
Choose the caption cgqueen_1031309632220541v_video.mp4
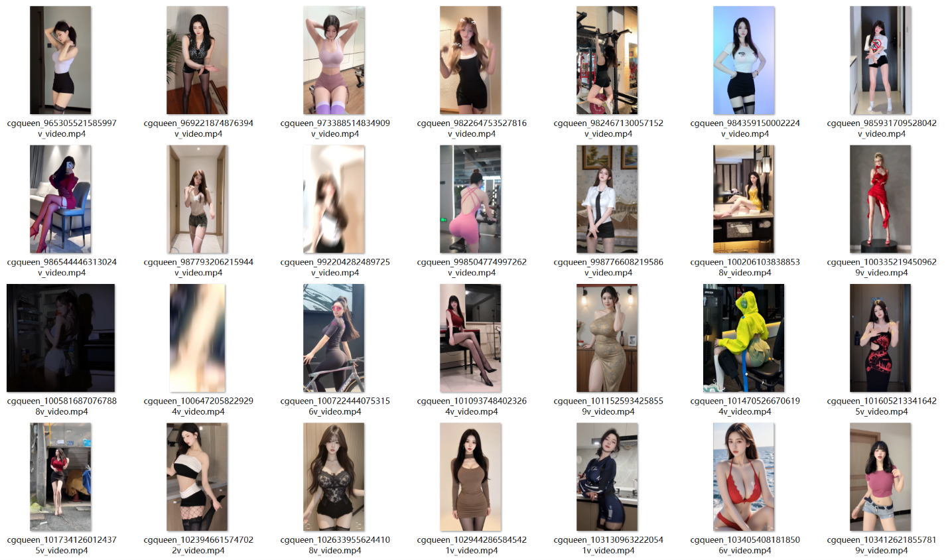pyautogui.click(x=608, y=545)
